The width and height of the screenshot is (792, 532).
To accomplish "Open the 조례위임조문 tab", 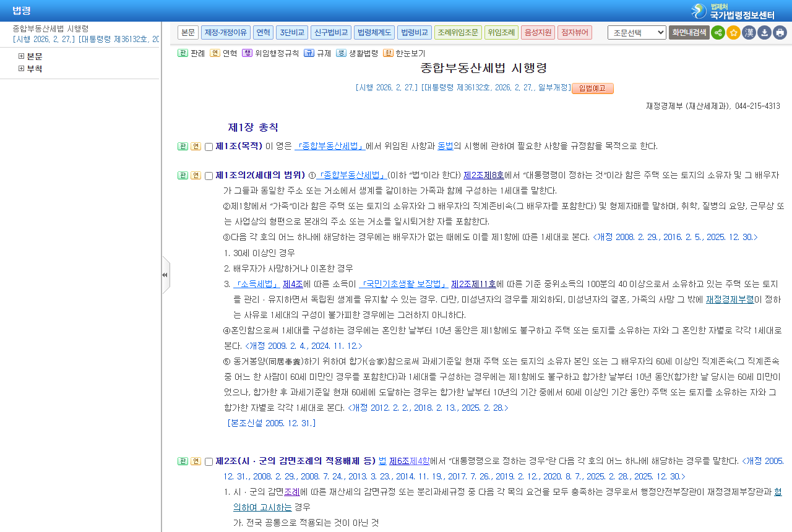I will [x=458, y=32].
